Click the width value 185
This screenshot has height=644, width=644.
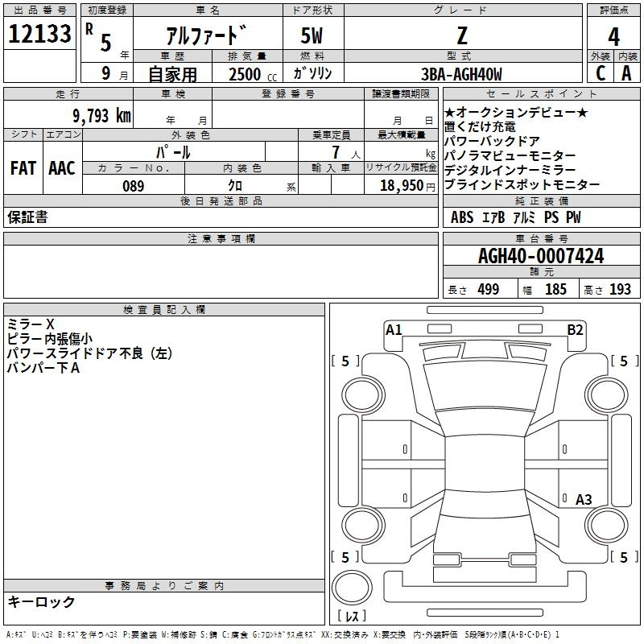tap(555, 290)
